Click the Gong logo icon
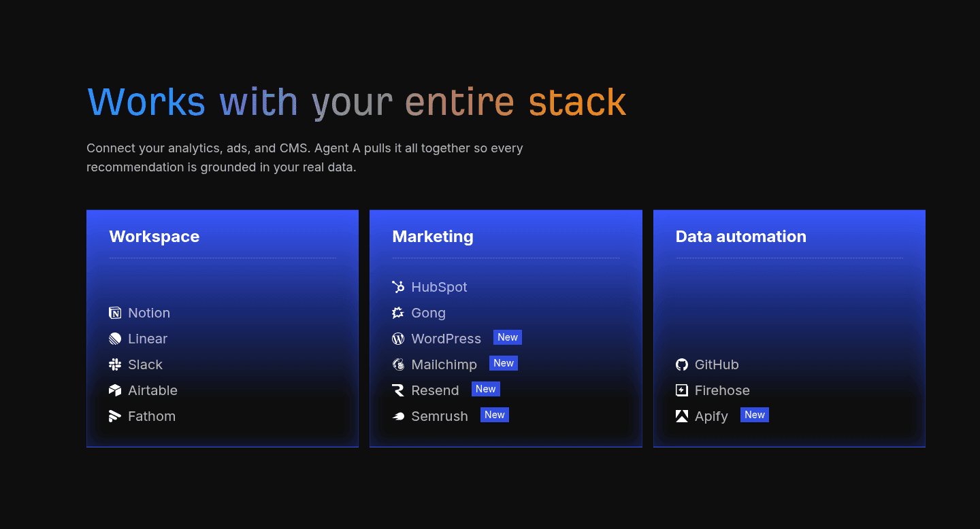This screenshot has height=529, width=980. click(x=398, y=313)
